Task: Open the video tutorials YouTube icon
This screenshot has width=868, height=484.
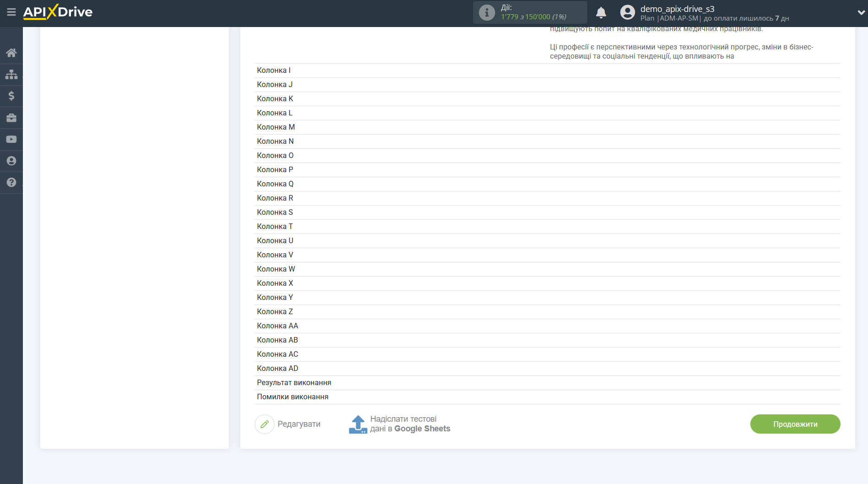Action: (x=11, y=139)
